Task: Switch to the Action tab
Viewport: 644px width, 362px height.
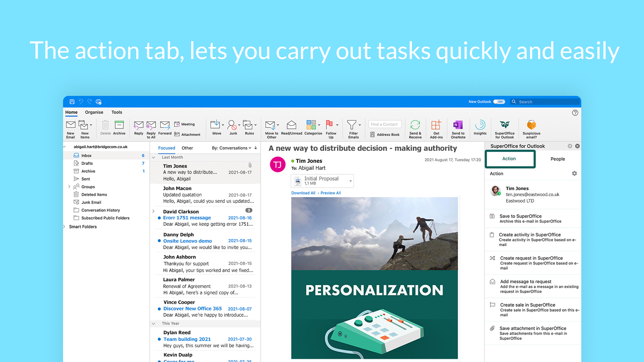Action: (x=509, y=159)
